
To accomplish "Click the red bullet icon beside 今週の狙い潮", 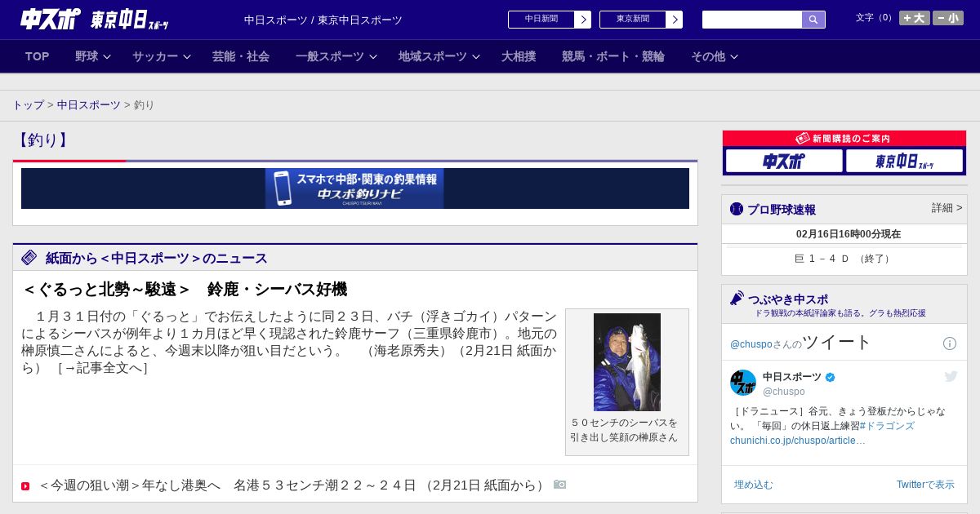I will tap(25, 486).
